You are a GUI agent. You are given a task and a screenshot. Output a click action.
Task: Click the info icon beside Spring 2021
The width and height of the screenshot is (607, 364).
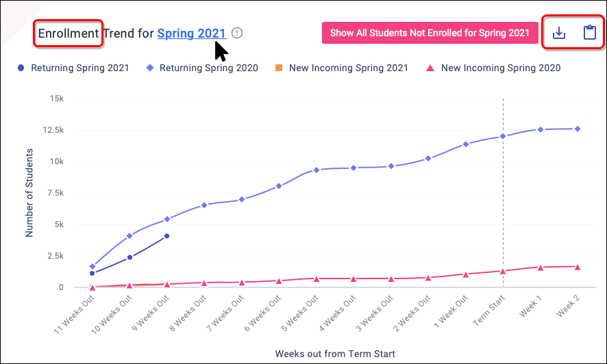pos(237,33)
